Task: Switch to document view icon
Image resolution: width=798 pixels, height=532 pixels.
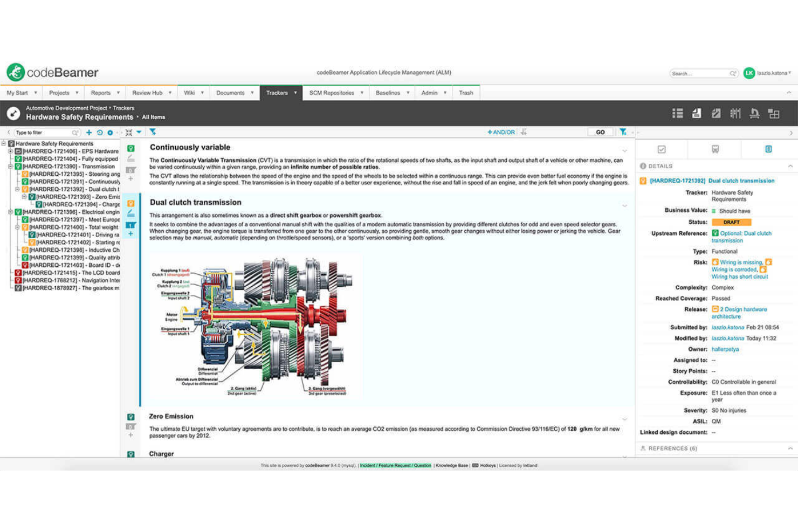Action: tap(697, 113)
